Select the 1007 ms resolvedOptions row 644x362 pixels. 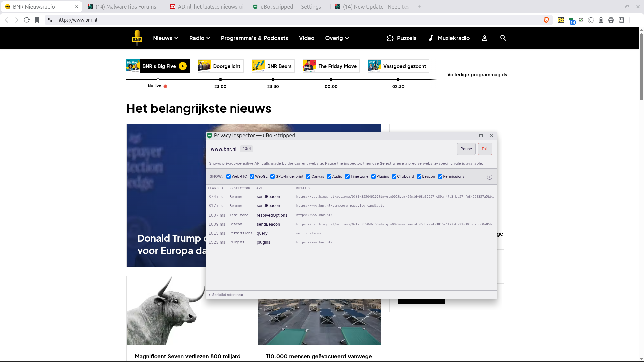pyautogui.click(x=351, y=215)
